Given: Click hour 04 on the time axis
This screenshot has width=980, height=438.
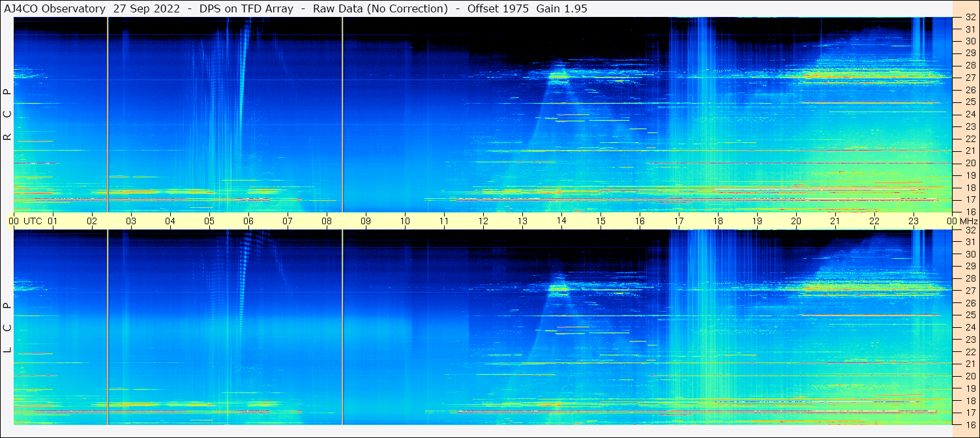Looking at the screenshot, I should tap(170, 221).
